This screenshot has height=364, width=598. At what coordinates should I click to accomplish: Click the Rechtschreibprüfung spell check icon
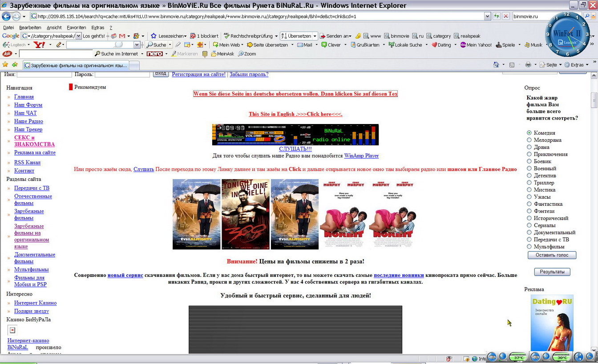point(226,36)
